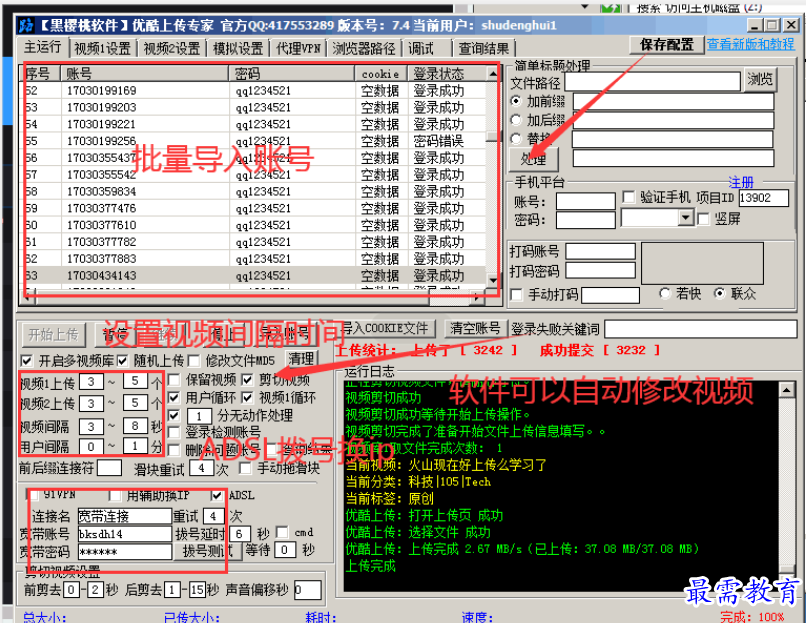Screen dimensions: 808x623
Task: Click the 保存配置 button
Action: point(667,45)
